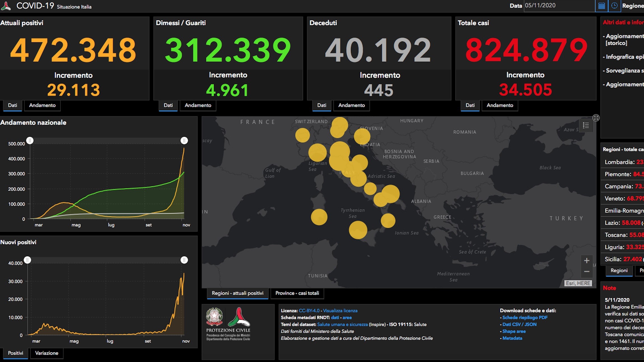The image size is (644, 362).
Task: Switch map to Province - casi totali
Action: point(297,293)
